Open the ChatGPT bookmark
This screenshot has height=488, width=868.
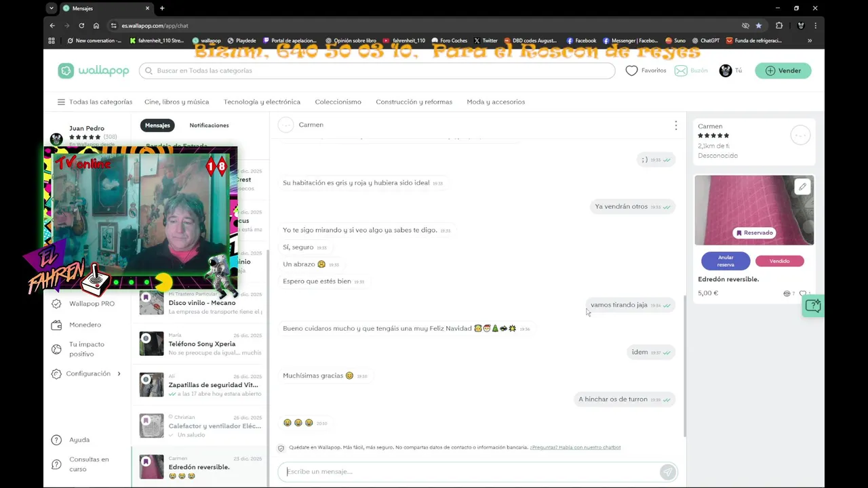click(x=705, y=41)
